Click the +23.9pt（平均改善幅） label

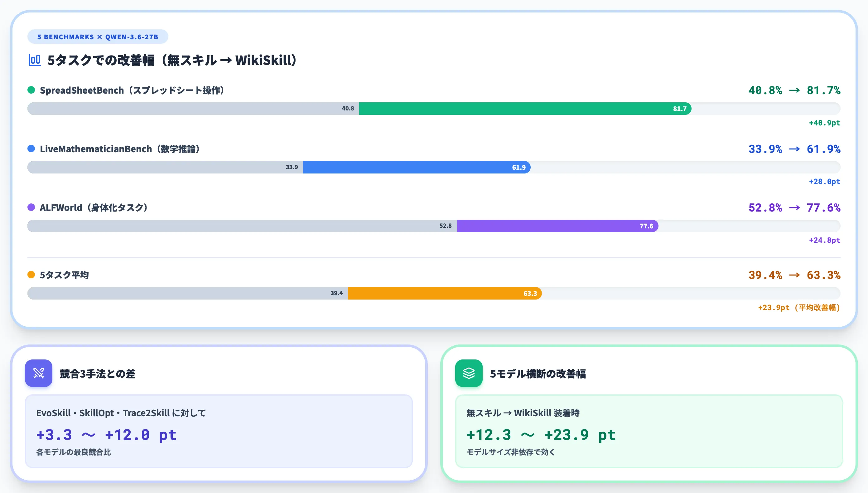click(x=799, y=307)
